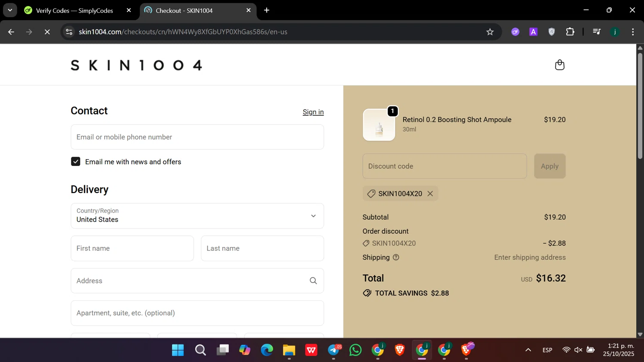Viewport: 644px width, 362px height.
Task: Click the page vertical scrollbar
Action: click(x=640, y=106)
